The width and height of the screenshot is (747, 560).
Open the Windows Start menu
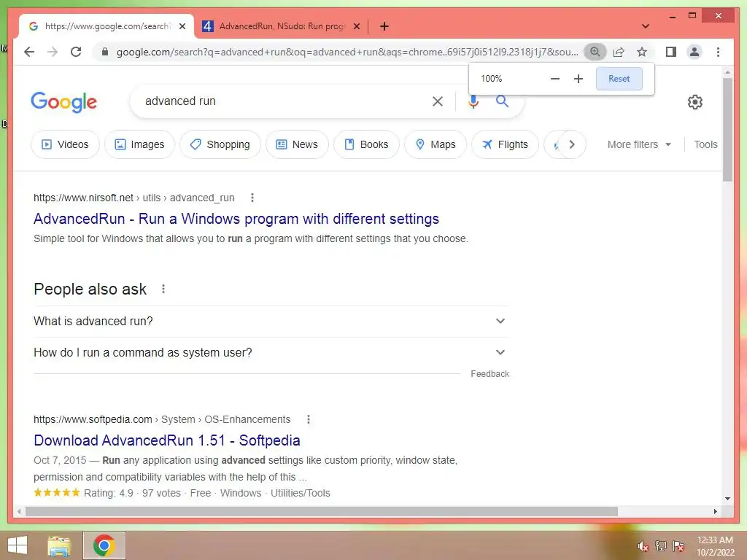(x=18, y=545)
